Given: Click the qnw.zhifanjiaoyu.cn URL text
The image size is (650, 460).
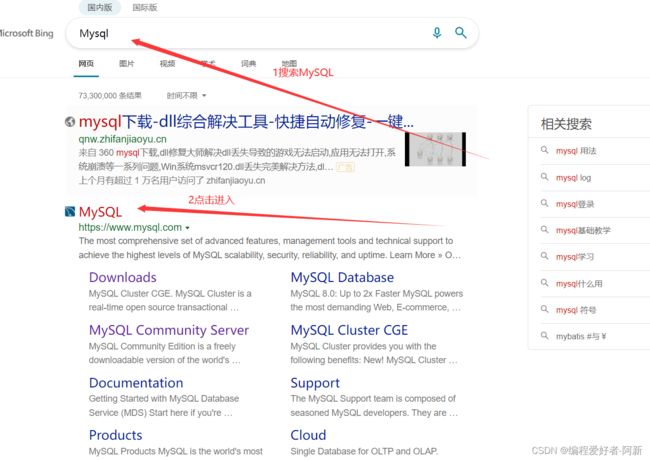Looking at the screenshot, I should tap(122, 139).
